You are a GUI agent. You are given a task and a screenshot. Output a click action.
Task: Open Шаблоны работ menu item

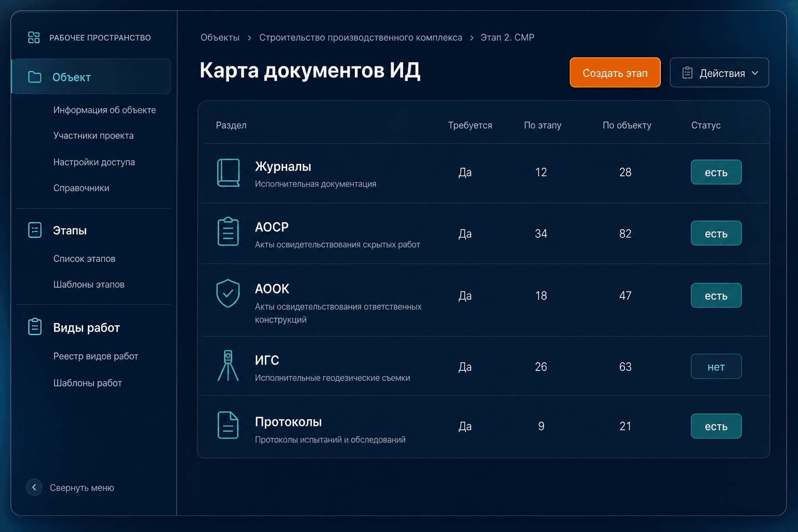click(87, 383)
